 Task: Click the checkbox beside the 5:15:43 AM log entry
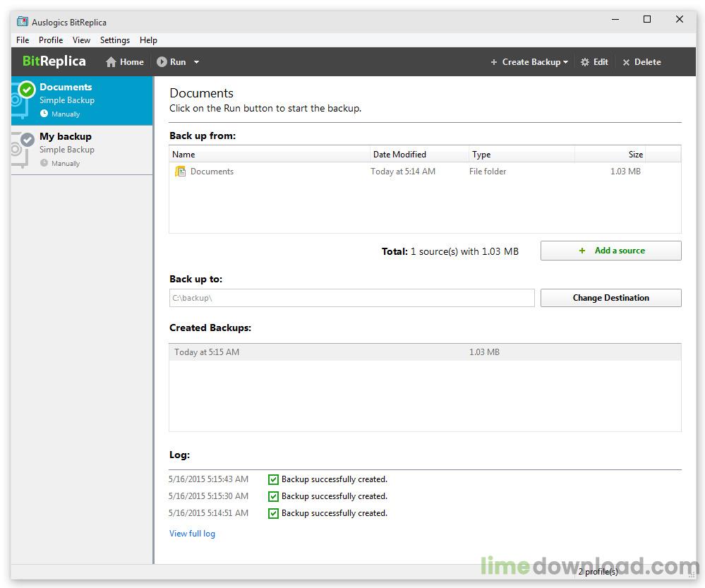274,479
